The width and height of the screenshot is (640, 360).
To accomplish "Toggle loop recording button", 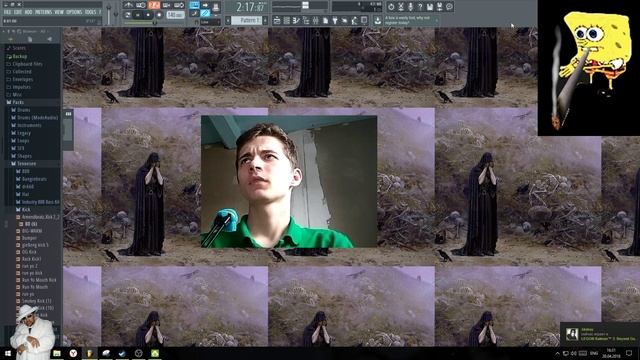I will tap(179, 5).
